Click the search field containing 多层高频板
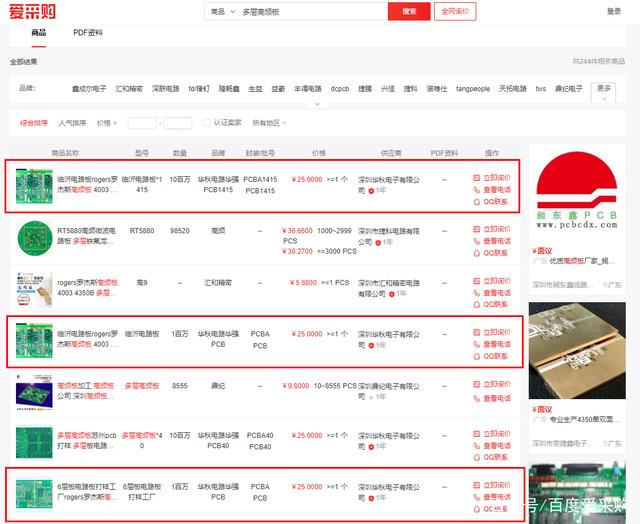 pyautogui.click(x=312, y=12)
